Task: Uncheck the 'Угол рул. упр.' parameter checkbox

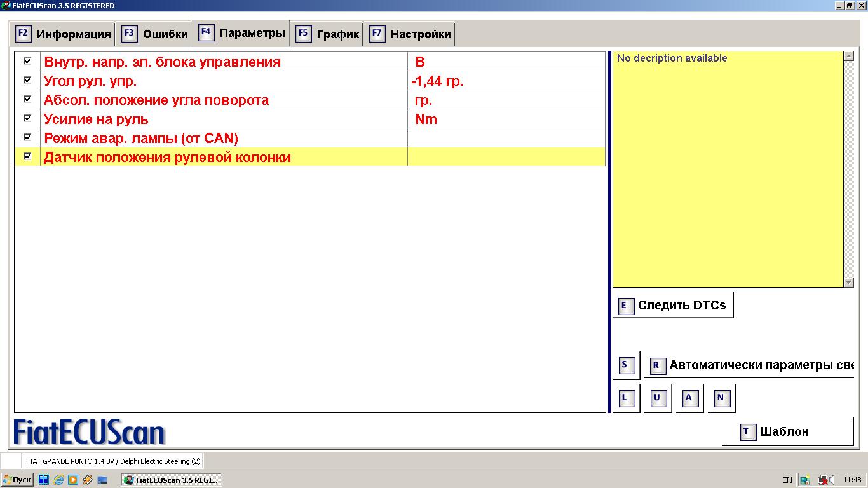Action: 27,81
